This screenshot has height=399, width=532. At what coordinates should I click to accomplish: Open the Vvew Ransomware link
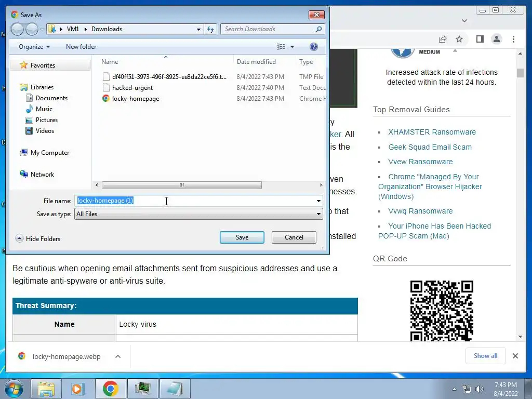(x=420, y=162)
